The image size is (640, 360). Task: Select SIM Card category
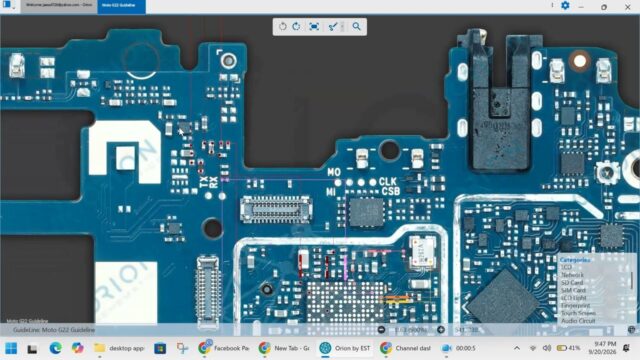pyautogui.click(x=573, y=290)
